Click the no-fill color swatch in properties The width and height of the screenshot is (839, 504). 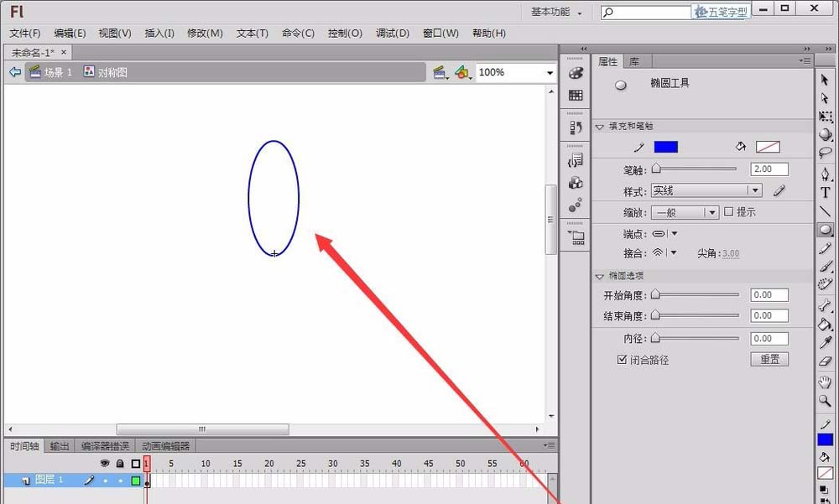click(x=768, y=147)
